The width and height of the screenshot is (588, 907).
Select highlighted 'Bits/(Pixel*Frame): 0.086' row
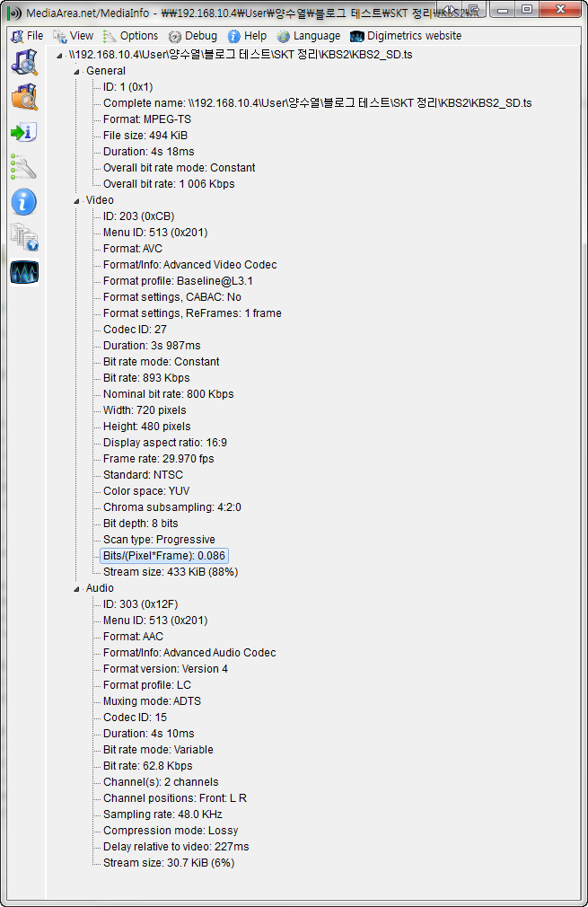coord(164,557)
